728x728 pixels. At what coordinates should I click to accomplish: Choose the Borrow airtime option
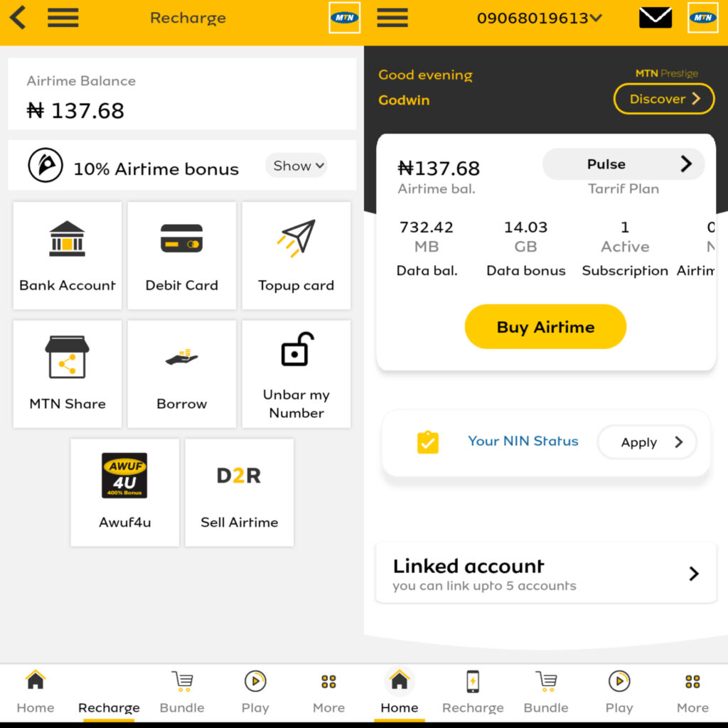181,374
